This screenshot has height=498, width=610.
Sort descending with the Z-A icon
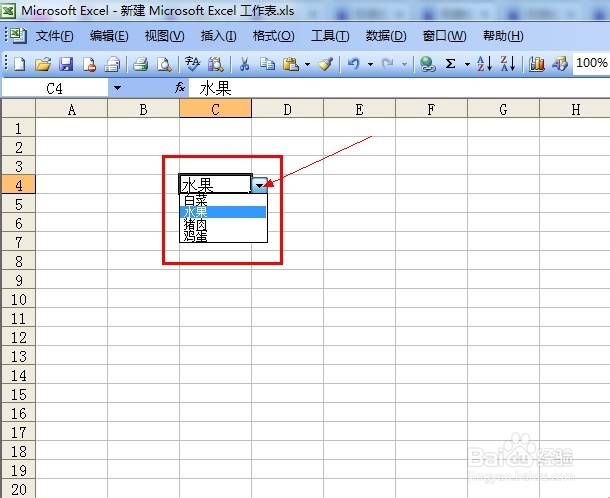coord(508,63)
